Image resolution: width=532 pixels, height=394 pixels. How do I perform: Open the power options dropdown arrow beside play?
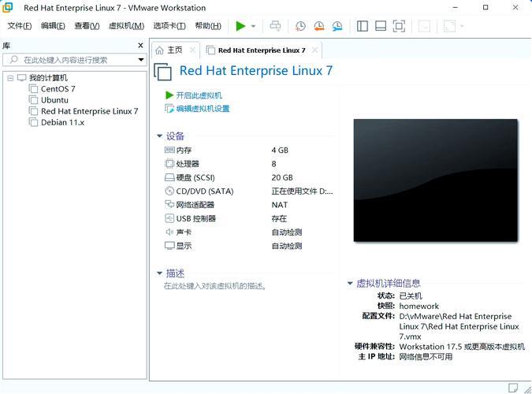pyautogui.click(x=253, y=26)
